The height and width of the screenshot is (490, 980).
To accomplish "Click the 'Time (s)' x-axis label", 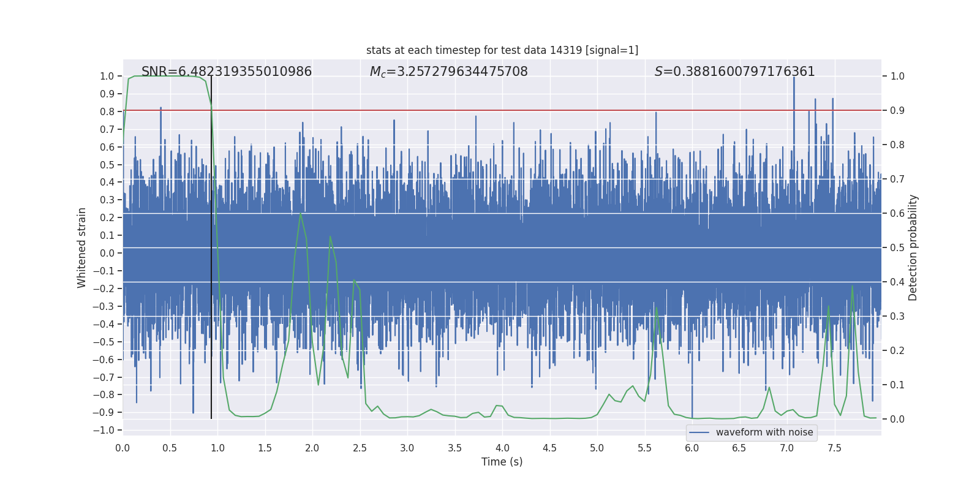I will 502,462.
